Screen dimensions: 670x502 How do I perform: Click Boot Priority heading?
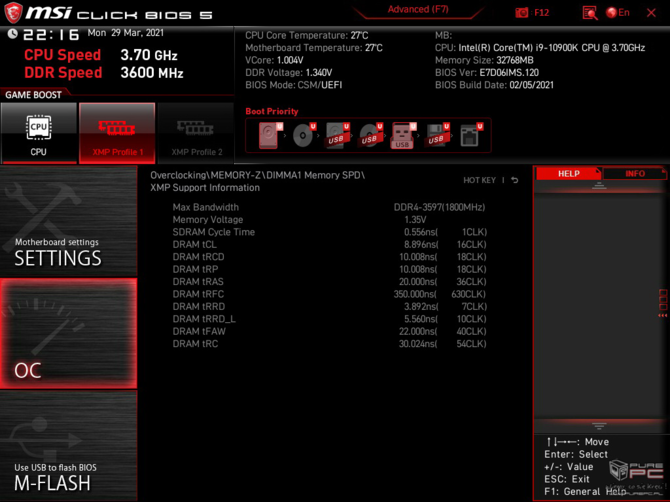tap(272, 112)
